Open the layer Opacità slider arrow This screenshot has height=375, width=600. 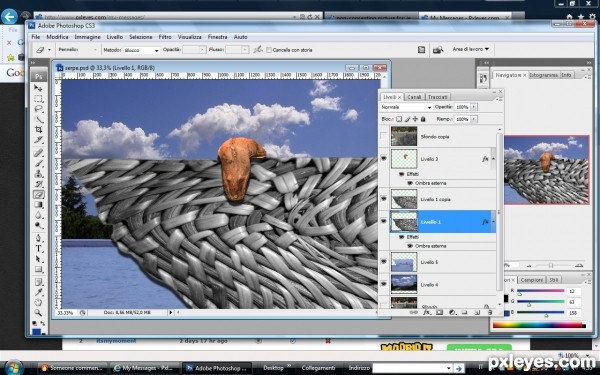(x=474, y=107)
